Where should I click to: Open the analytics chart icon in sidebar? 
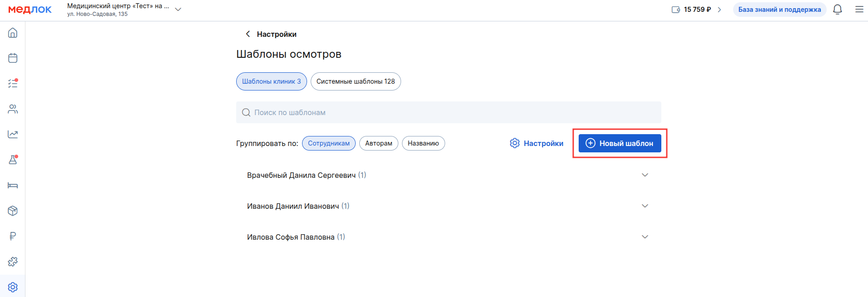click(13, 135)
